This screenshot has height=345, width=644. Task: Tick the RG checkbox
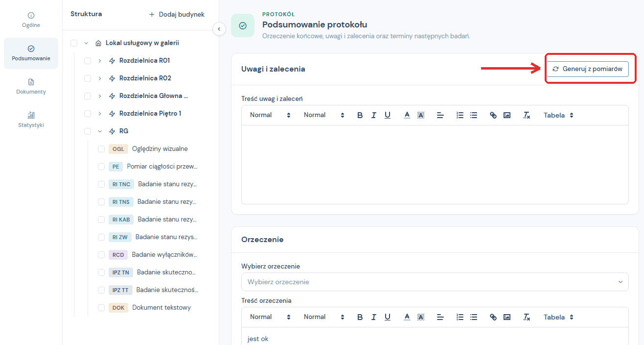[x=88, y=131]
